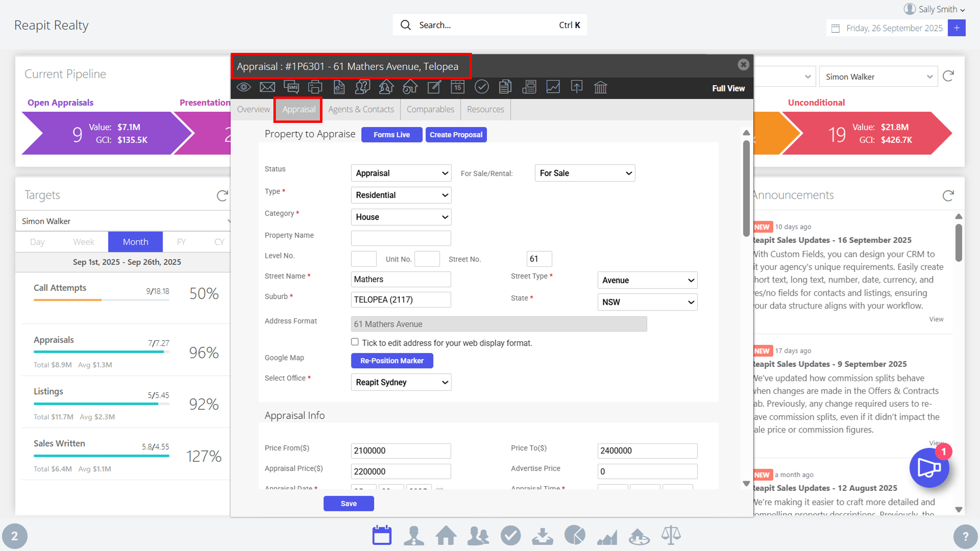
Task: Expand the Street Type dropdown showing Avenue
Action: pos(647,280)
